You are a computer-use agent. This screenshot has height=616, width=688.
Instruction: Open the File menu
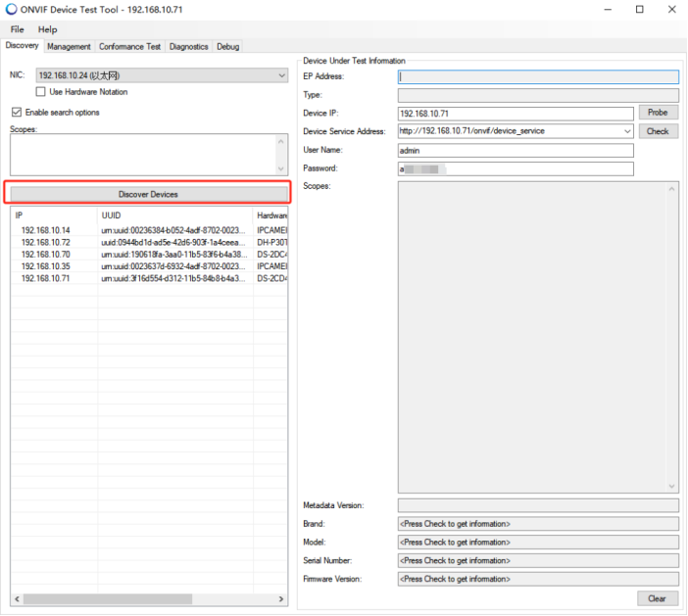17,29
